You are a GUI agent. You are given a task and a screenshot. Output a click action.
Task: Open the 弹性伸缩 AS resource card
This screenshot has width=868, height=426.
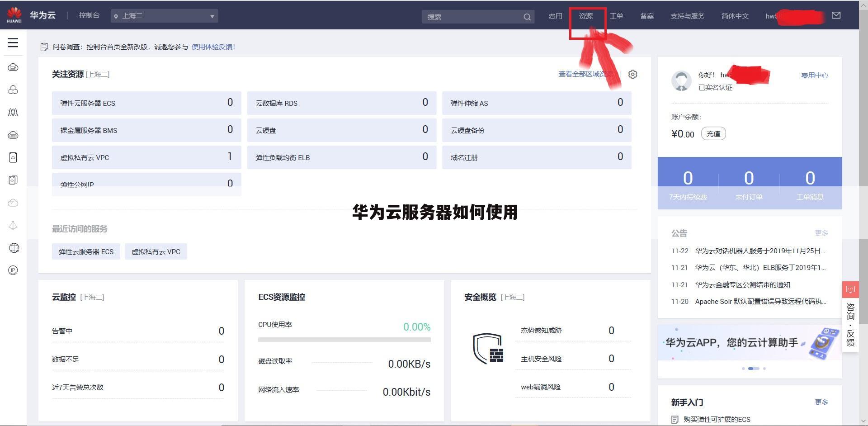point(537,103)
